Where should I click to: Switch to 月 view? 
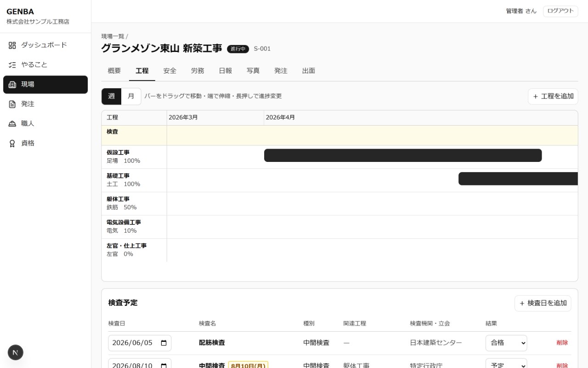coord(131,96)
